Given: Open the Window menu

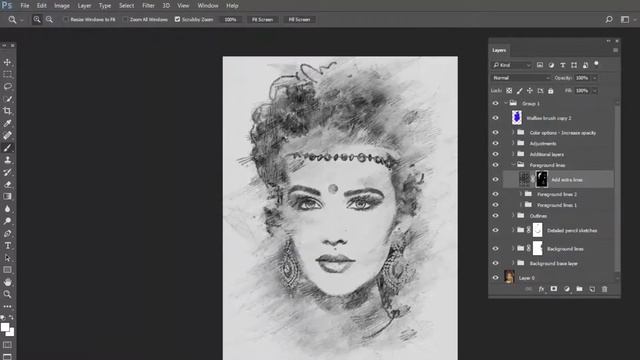Looking at the screenshot, I should pyautogui.click(x=208, y=6).
